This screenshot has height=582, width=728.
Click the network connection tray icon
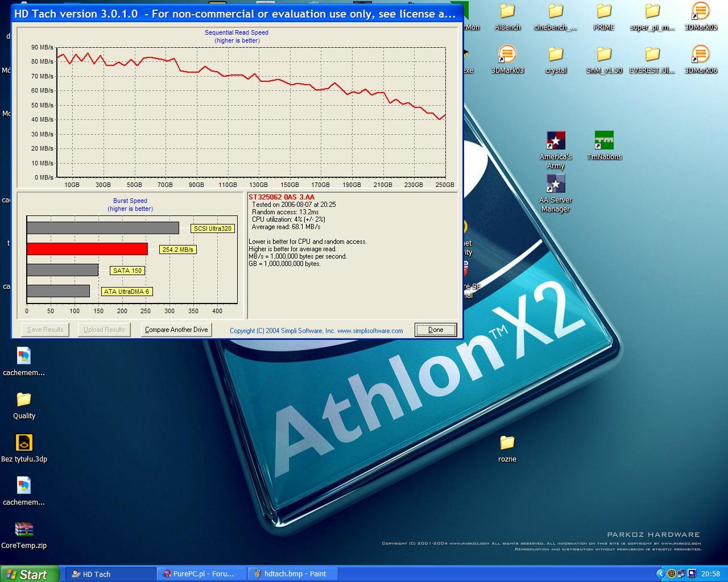coord(682,573)
